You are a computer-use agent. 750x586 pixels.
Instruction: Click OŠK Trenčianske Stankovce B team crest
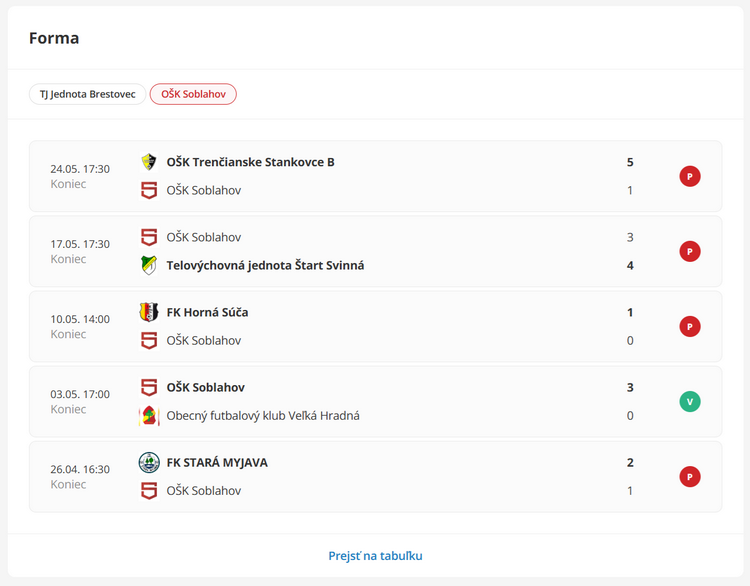click(149, 162)
